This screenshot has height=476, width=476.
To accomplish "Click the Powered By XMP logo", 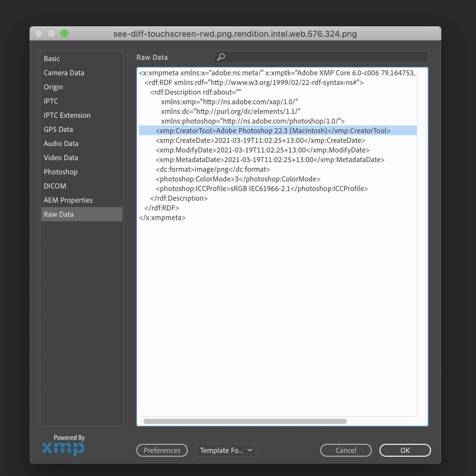I will (63, 445).
